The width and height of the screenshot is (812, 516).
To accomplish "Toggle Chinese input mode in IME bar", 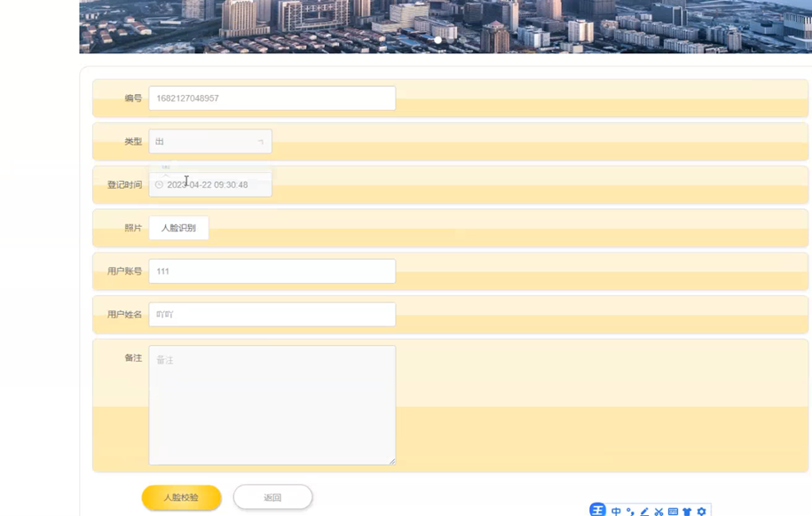I will coord(616,512).
